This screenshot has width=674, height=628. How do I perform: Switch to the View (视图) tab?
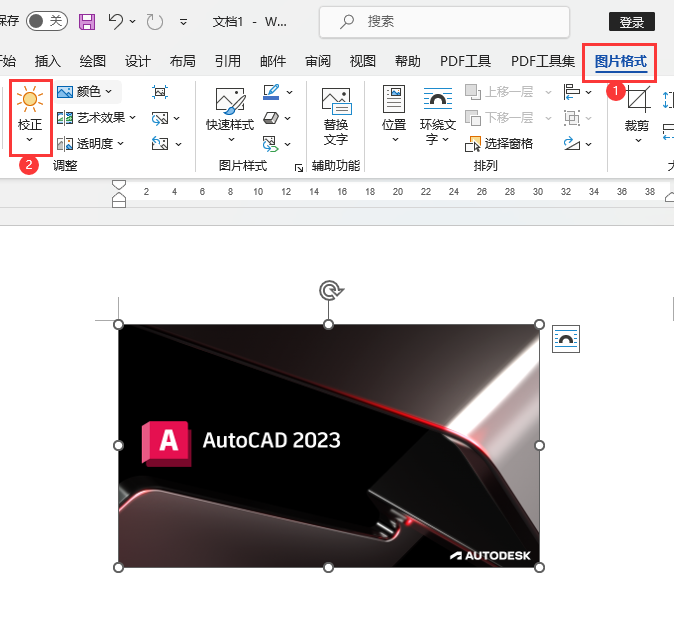click(x=363, y=61)
